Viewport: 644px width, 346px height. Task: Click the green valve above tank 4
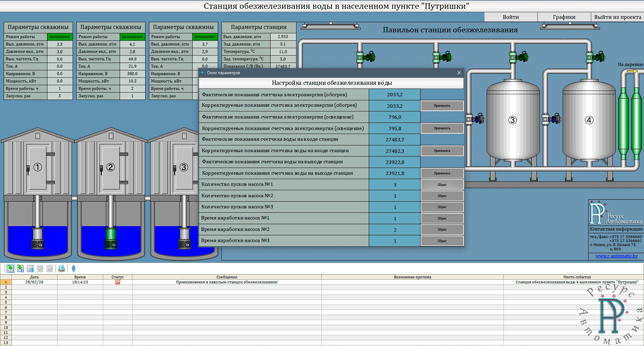click(x=596, y=57)
